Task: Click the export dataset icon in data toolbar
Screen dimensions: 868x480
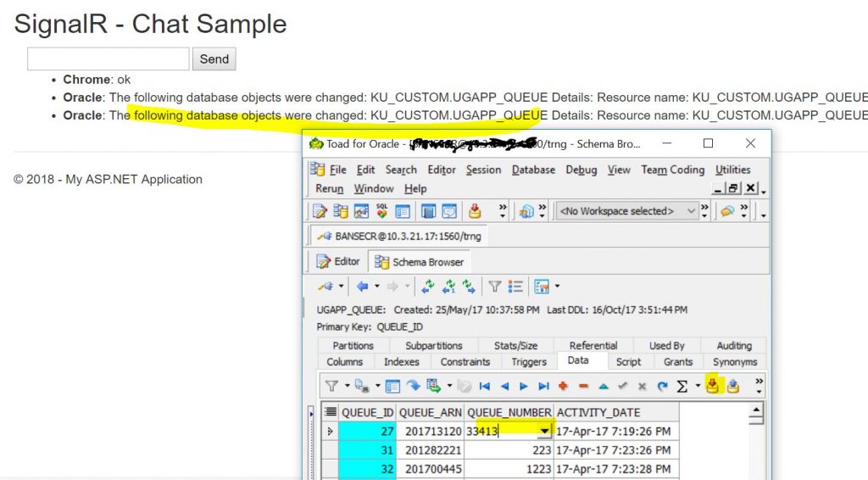Action: 433,386
